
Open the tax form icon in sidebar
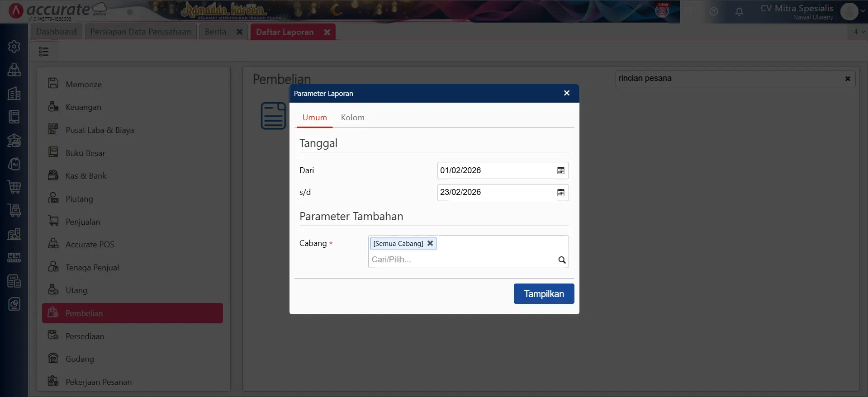point(14,281)
